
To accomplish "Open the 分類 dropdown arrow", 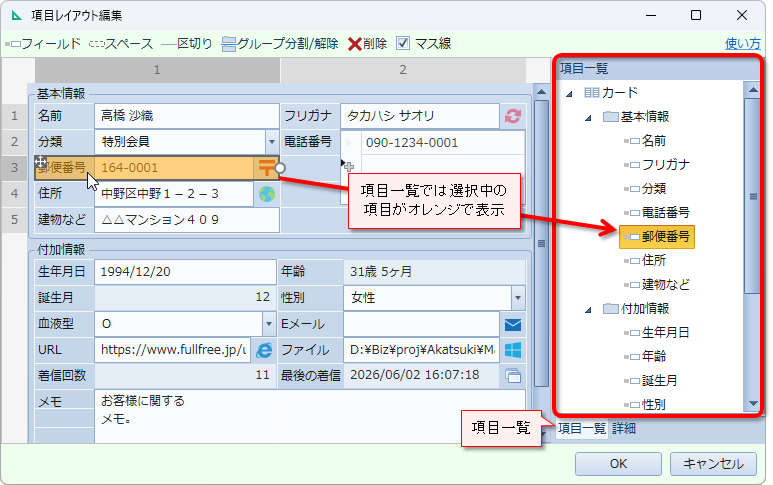I will click(x=272, y=142).
